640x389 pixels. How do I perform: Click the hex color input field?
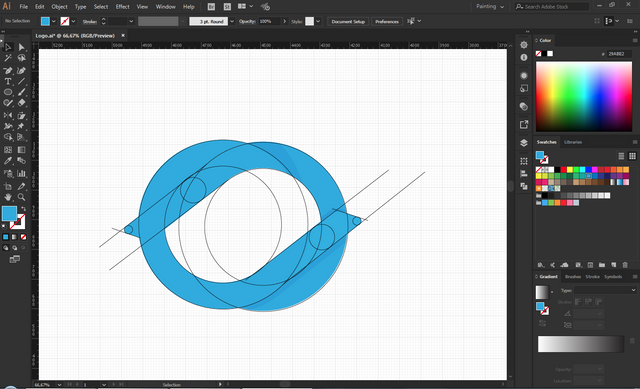(x=619, y=54)
